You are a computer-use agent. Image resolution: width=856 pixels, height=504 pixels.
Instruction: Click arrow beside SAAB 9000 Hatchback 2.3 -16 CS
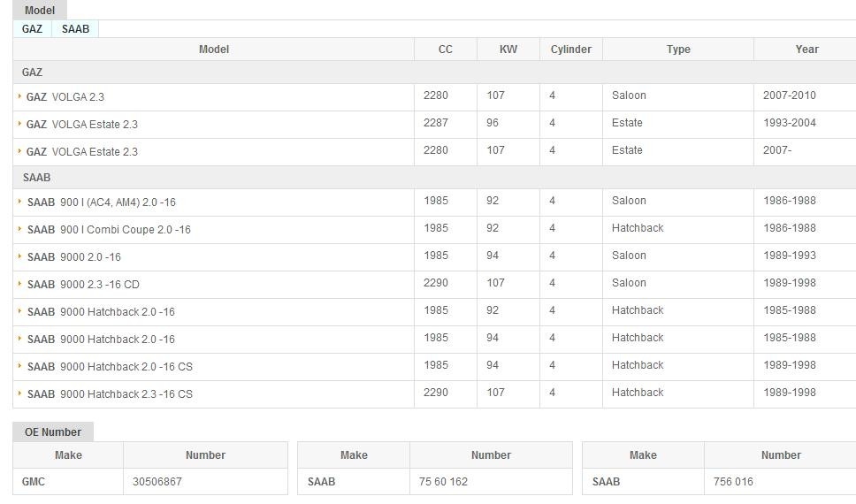(x=19, y=393)
